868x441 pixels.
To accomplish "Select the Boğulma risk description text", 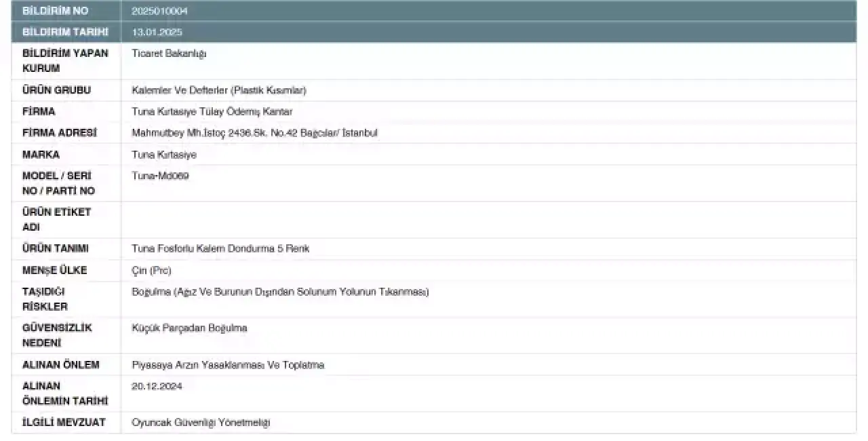I will (x=280, y=292).
